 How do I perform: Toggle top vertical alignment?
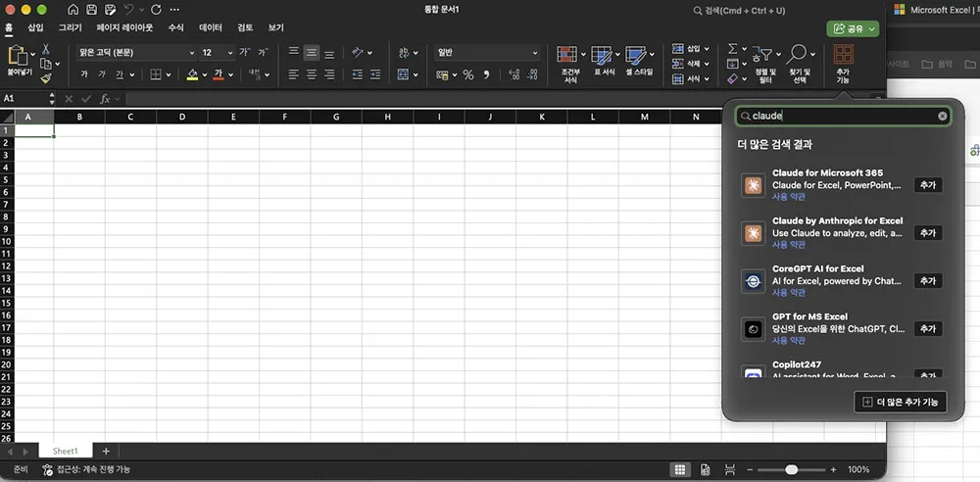click(294, 53)
